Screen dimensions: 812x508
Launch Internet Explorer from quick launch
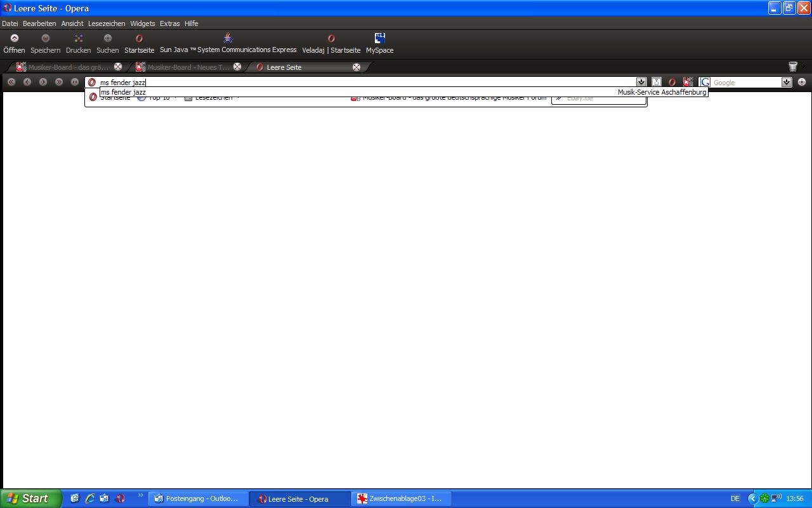point(89,498)
